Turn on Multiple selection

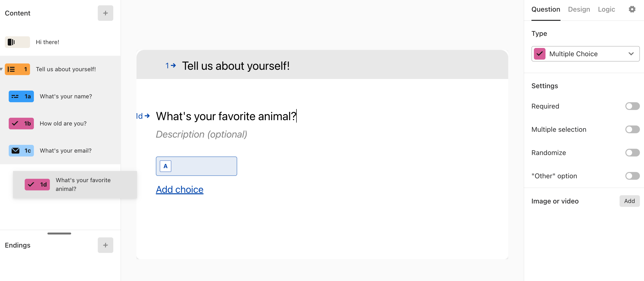pyautogui.click(x=632, y=130)
